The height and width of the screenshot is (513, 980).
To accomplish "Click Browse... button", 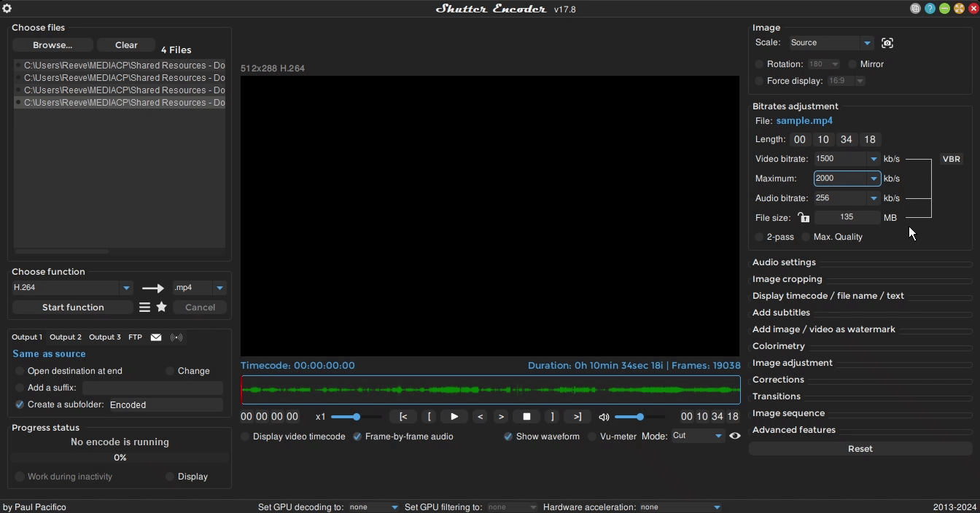I will point(52,45).
